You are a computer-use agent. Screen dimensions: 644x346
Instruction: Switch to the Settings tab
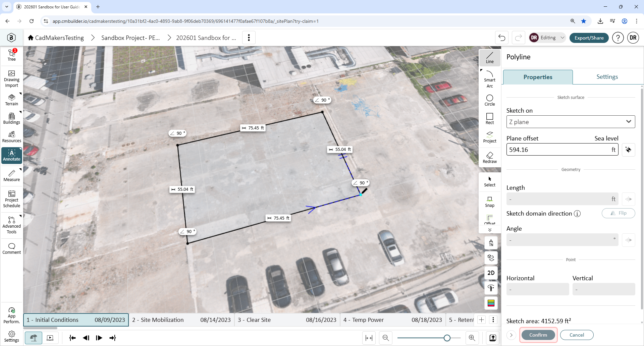607,77
